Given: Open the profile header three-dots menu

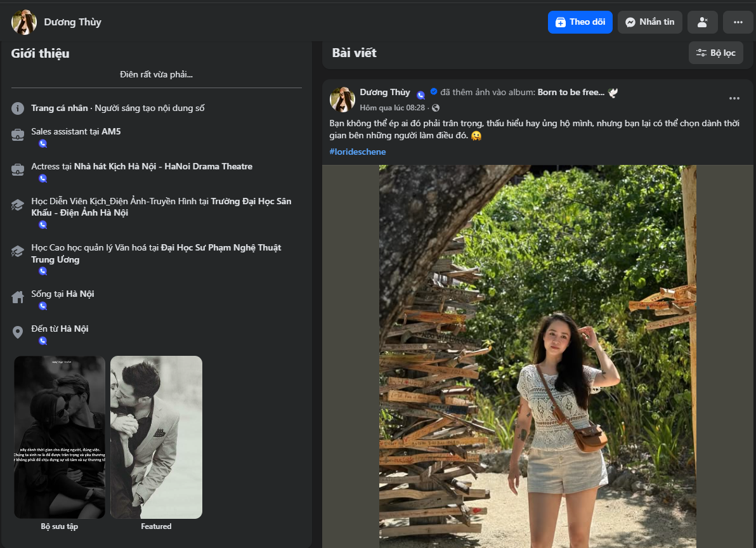Looking at the screenshot, I should tap(738, 22).
